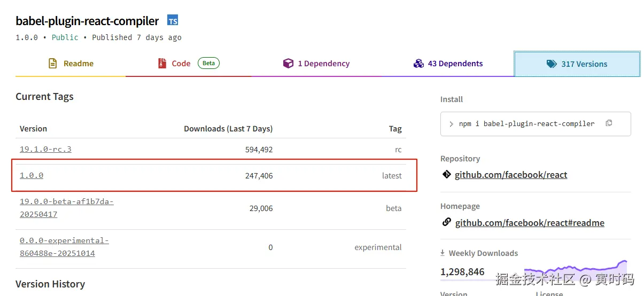644x296 pixels.
Task: Open the 1.0.0 latest version link
Action: coord(32,175)
